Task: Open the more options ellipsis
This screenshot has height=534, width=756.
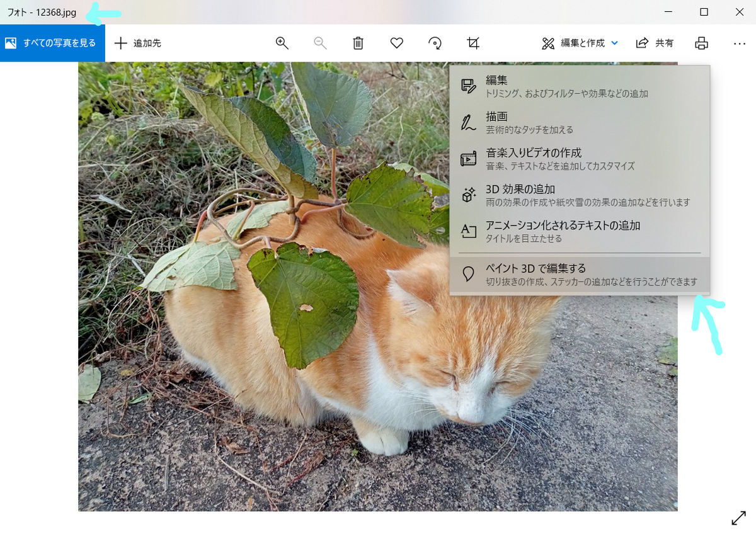Action: click(740, 43)
